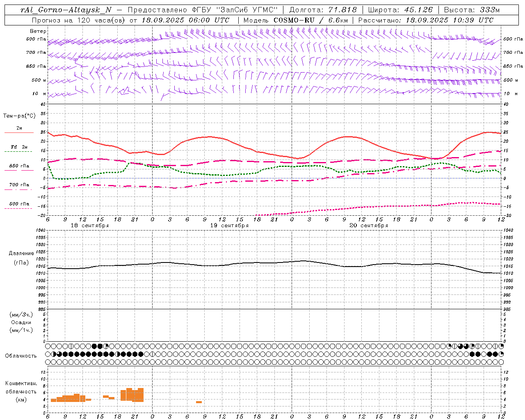
Task: Click the Широта: 45.126 header value
Action: coord(400,10)
